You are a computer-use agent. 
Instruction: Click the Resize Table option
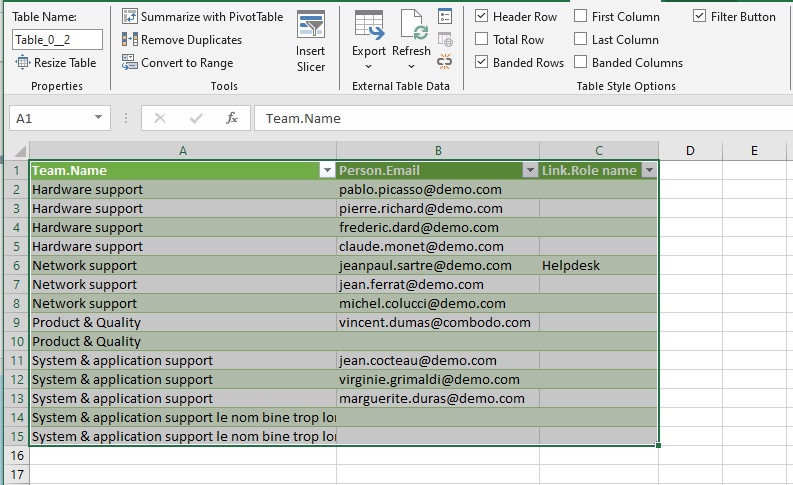coord(56,63)
